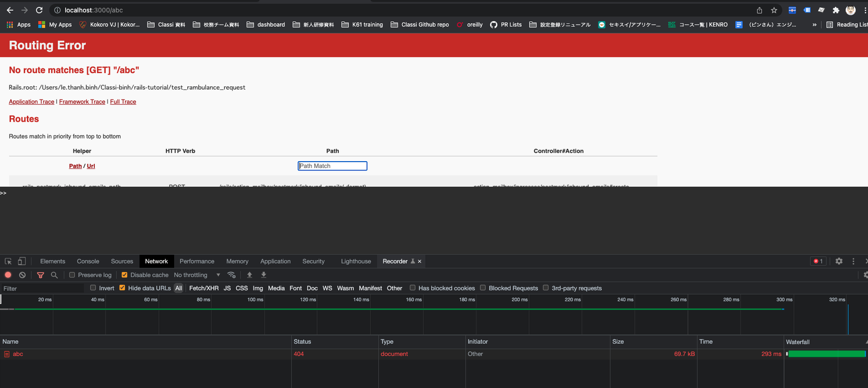
Task: Enable the Preserve log checkbox
Action: point(72,275)
